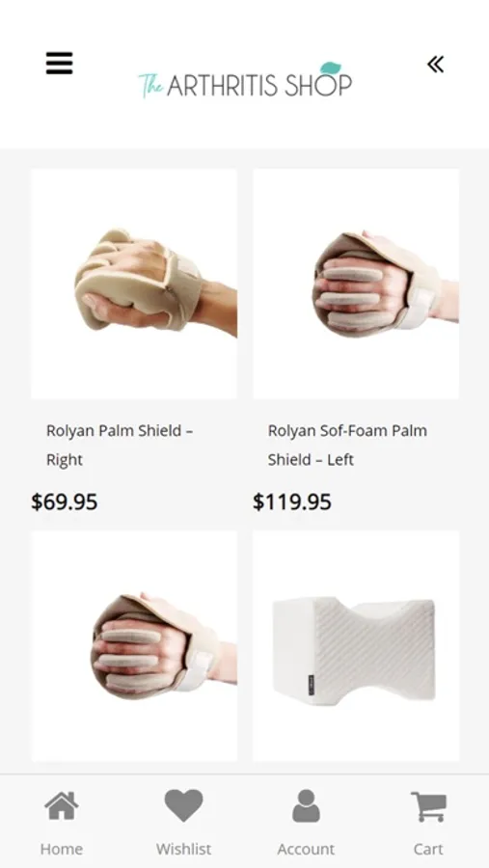
Task: Tap the Account person icon
Action: coord(307,806)
